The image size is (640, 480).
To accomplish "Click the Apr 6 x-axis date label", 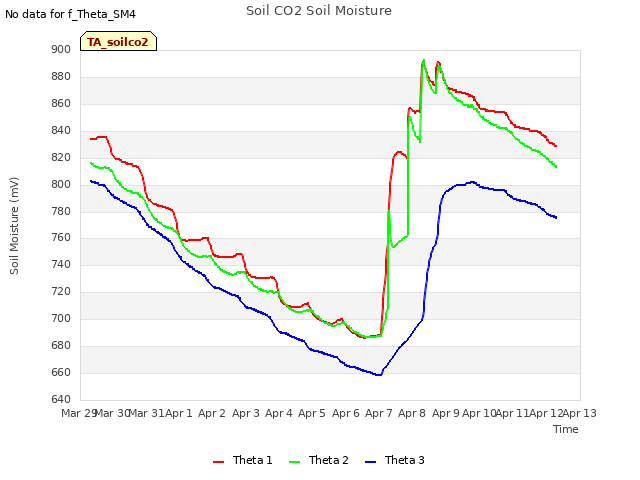I will pos(346,413).
